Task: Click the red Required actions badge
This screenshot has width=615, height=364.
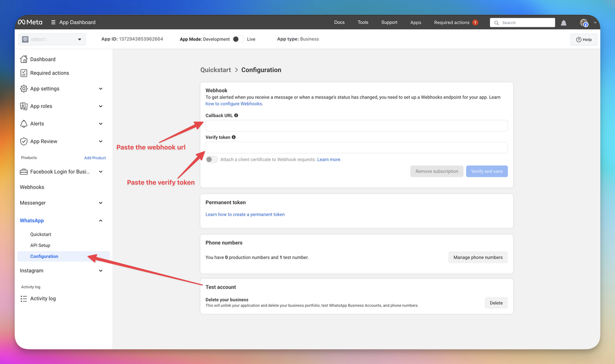Action: (475, 23)
